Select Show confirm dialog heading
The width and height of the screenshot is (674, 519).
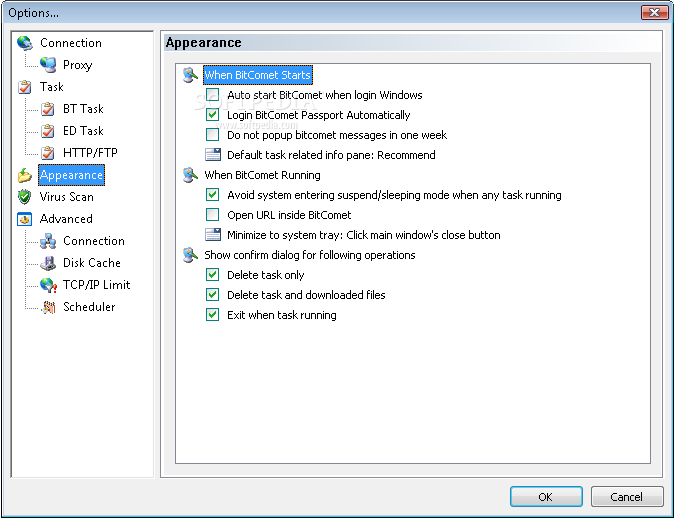click(310, 255)
